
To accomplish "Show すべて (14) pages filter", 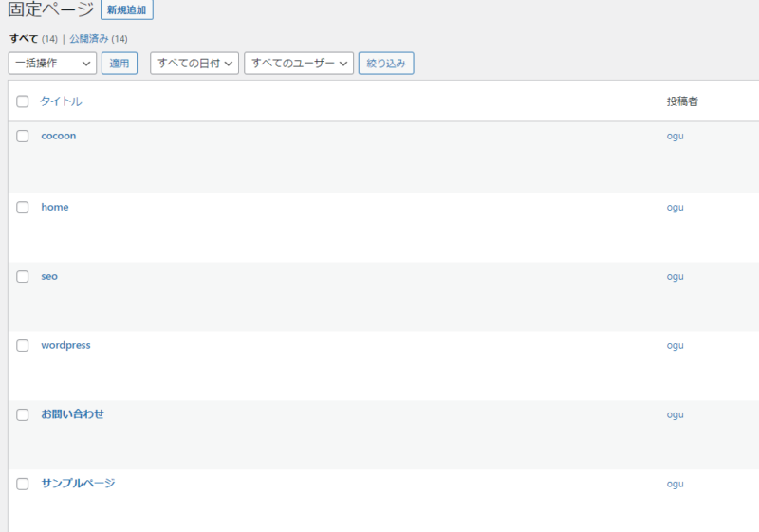I will point(33,39).
